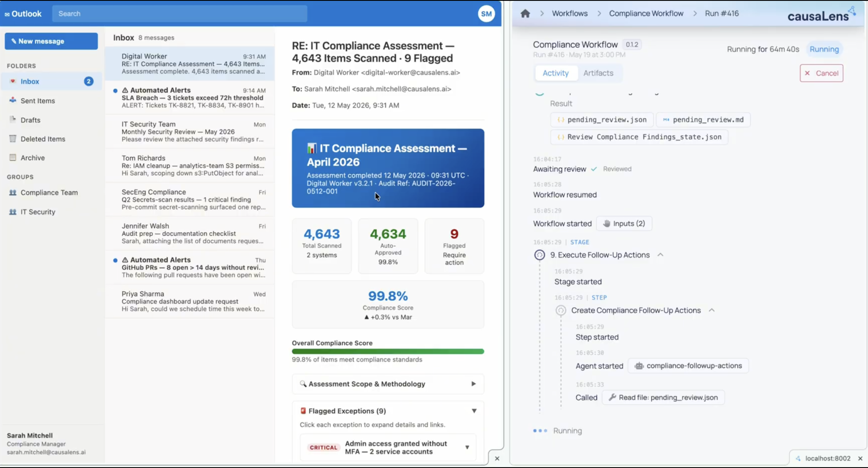Open the pending_review.md result file
Screen dimensions: 868x468
[703, 120]
